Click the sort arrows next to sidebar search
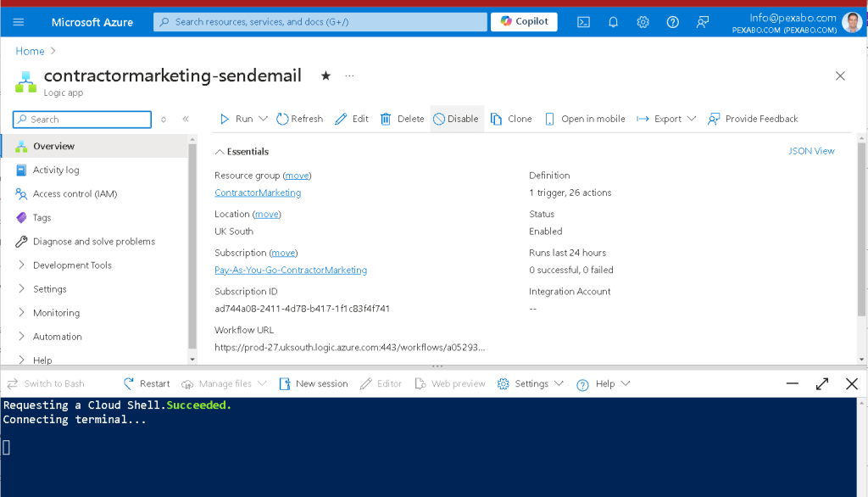Viewport: 868px width, 497px height. [164, 119]
